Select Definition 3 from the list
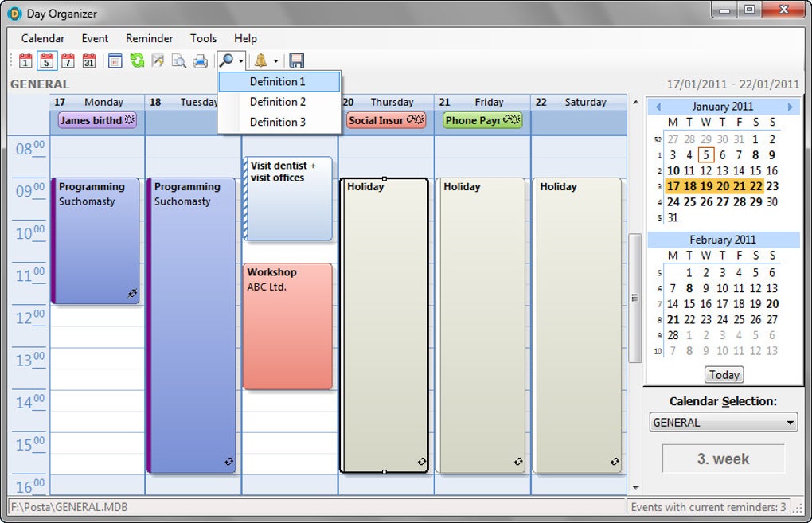The height and width of the screenshot is (523, 812). coord(278,121)
